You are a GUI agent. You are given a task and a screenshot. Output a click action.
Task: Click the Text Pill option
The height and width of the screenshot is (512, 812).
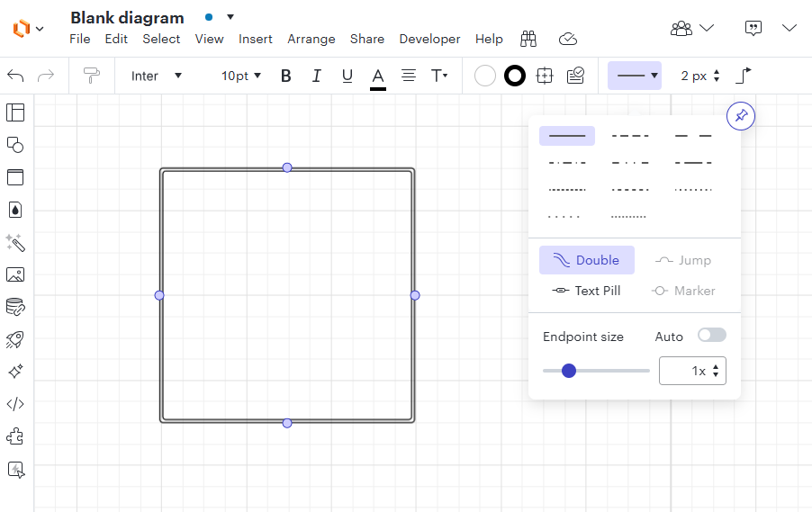tap(587, 291)
